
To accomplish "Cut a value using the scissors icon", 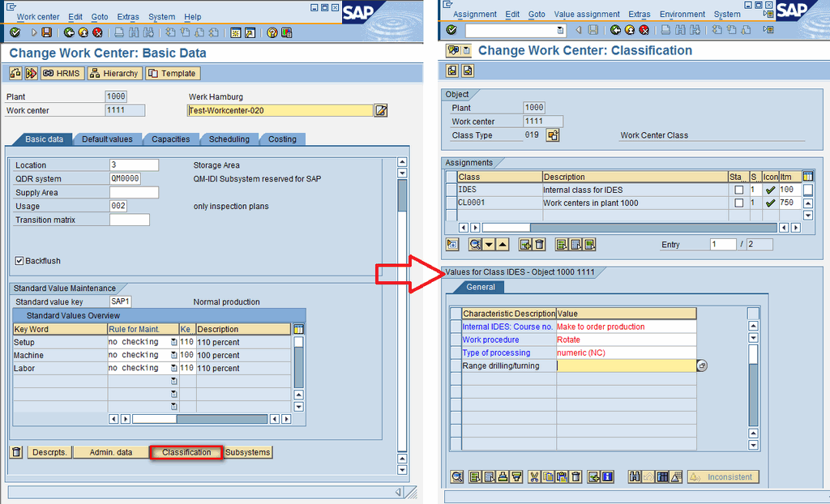I will pos(534,476).
